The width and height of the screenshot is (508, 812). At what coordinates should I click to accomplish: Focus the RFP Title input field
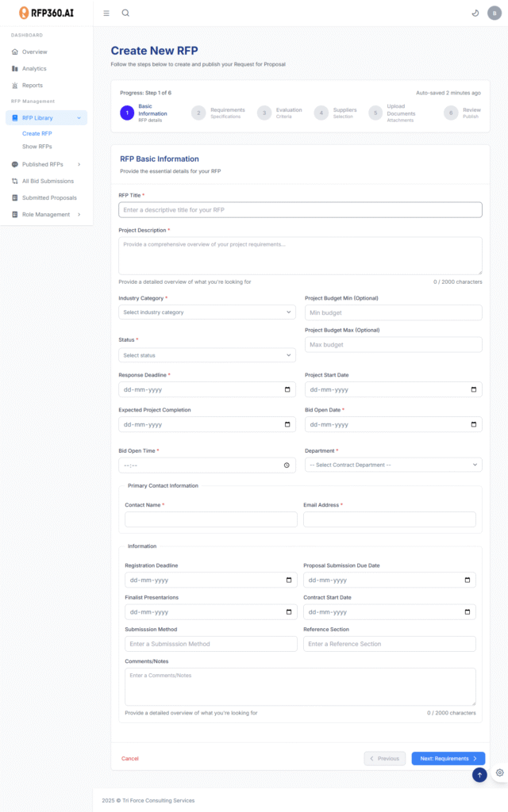click(x=300, y=210)
